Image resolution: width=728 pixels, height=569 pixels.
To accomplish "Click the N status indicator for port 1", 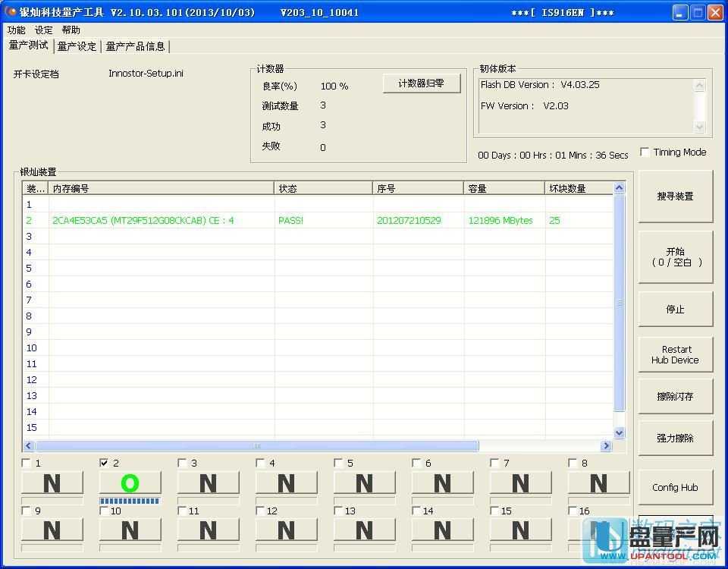I will pyautogui.click(x=52, y=483).
